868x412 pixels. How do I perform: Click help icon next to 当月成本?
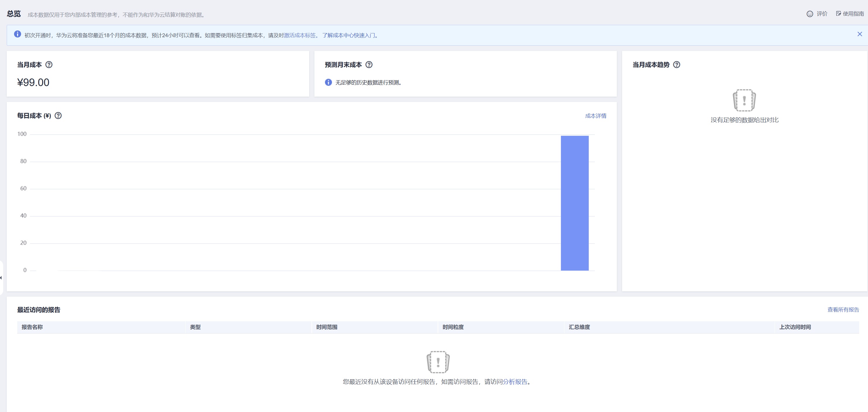point(49,65)
